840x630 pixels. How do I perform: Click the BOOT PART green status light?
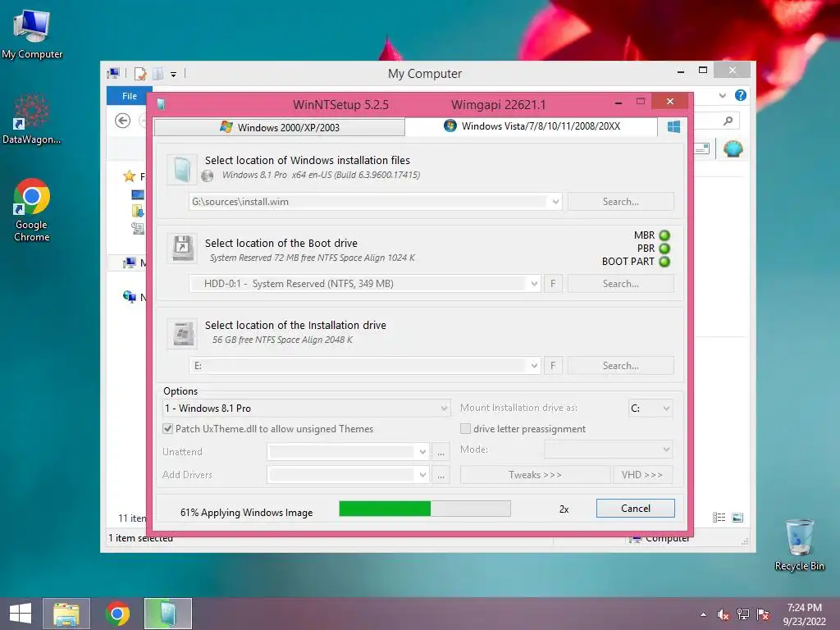click(x=664, y=262)
